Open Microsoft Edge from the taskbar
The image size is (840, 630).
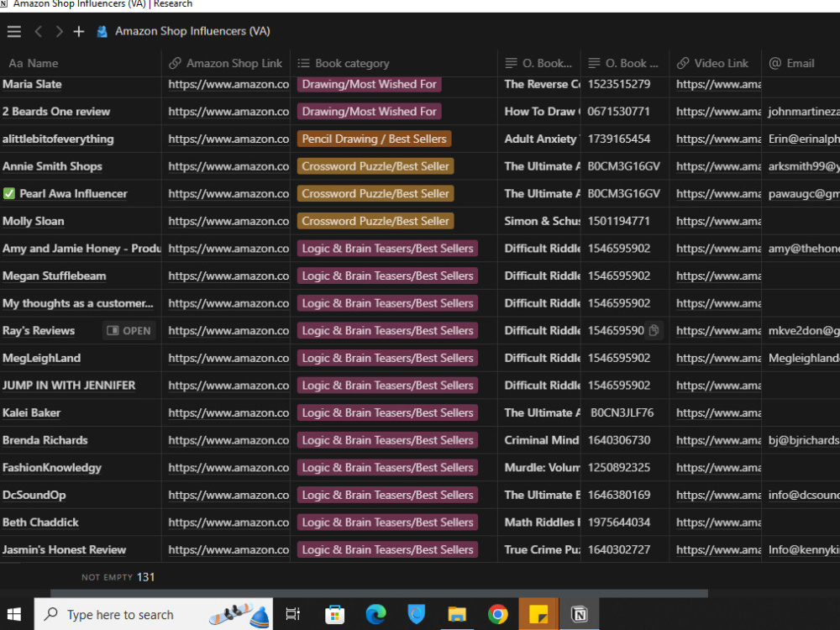376,614
